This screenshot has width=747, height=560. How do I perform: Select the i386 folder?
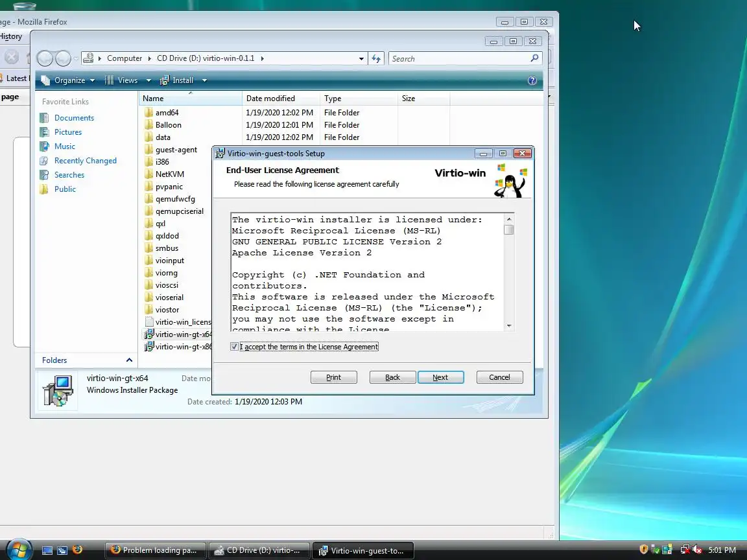(162, 162)
